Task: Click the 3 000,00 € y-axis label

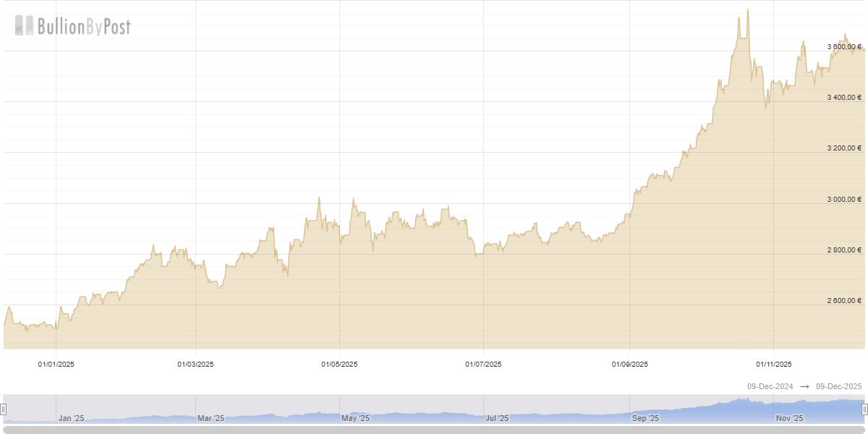Action: tap(844, 199)
